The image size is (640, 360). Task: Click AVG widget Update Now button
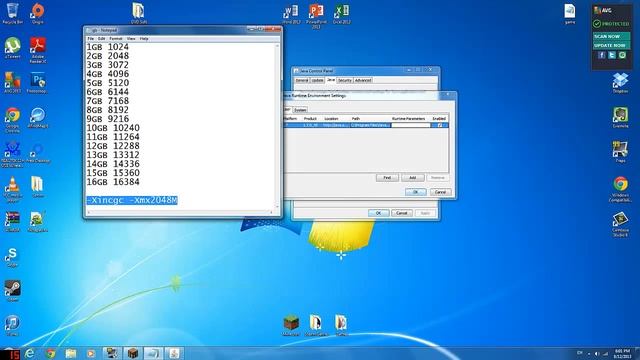(611, 45)
